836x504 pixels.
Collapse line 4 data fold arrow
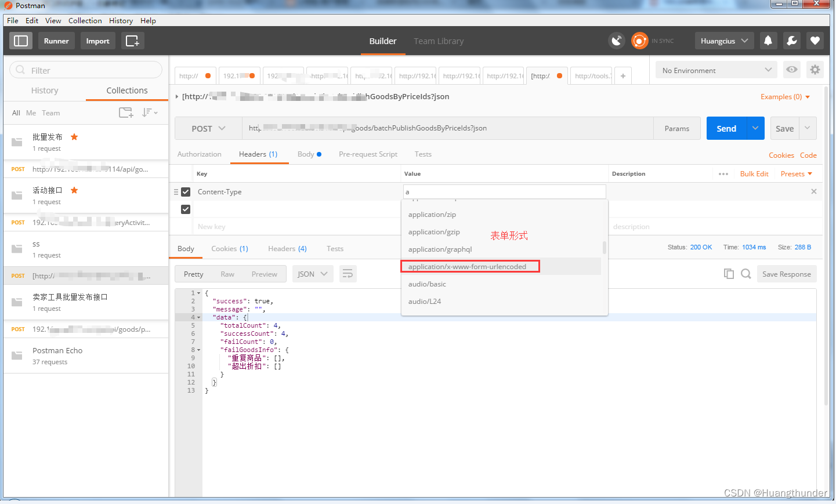click(198, 317)
